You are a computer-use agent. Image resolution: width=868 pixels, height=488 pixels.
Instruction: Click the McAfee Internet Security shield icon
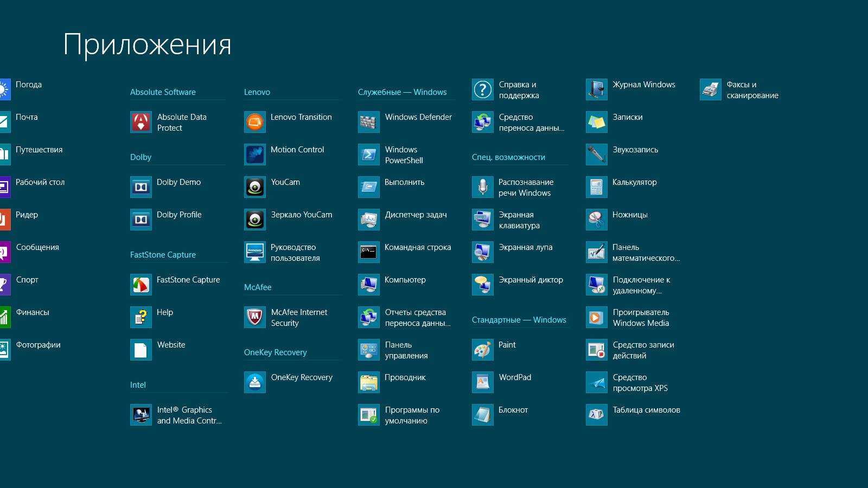pyautogui.click(x=255, y=318)
